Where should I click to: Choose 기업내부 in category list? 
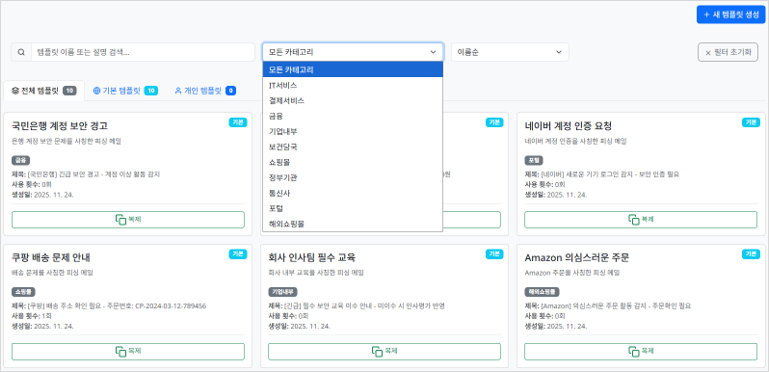[353, 131]
